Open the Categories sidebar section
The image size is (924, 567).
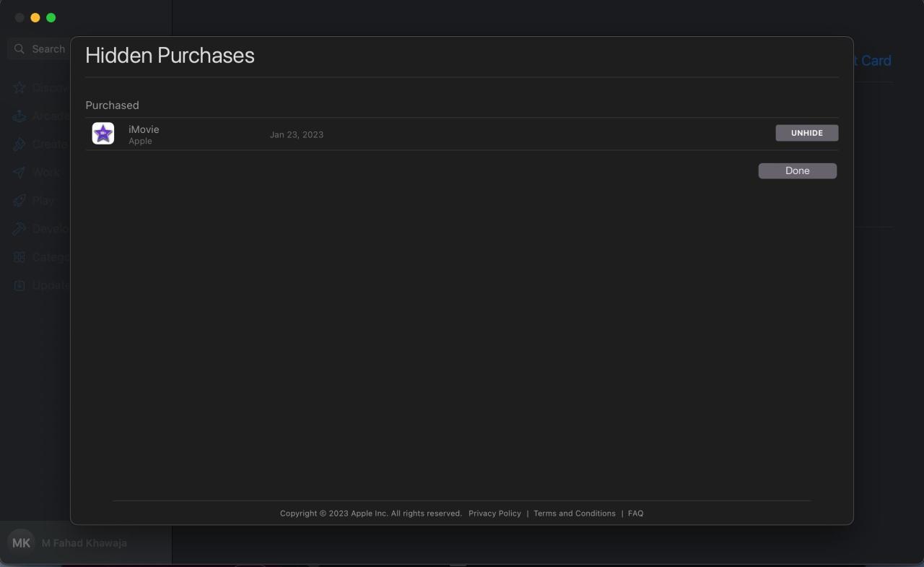[x=40, y=256]
